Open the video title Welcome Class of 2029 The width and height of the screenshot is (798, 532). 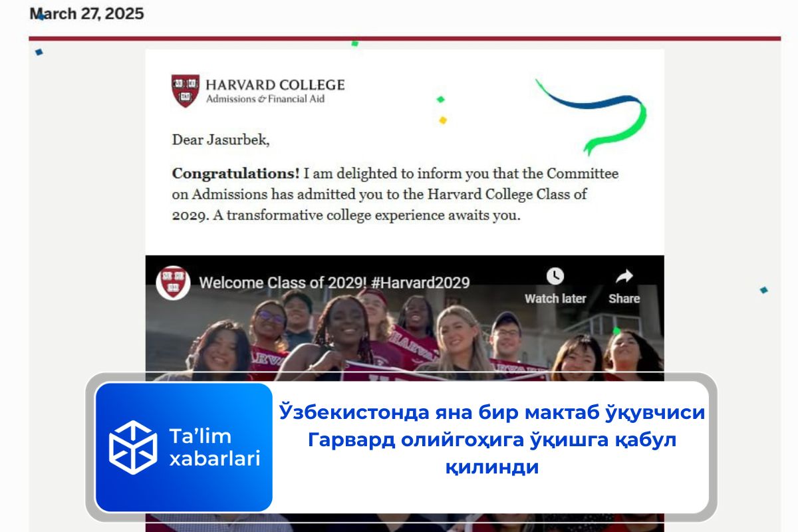click(x=334, y=283)
